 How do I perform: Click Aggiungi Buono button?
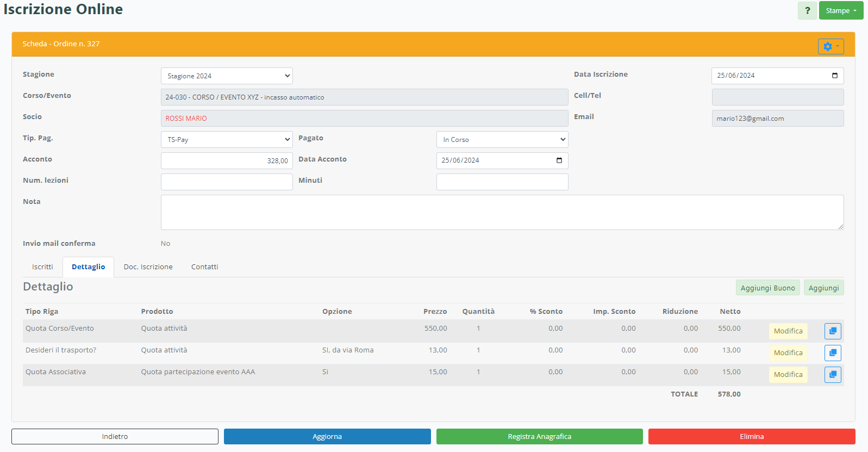[767, 288]
